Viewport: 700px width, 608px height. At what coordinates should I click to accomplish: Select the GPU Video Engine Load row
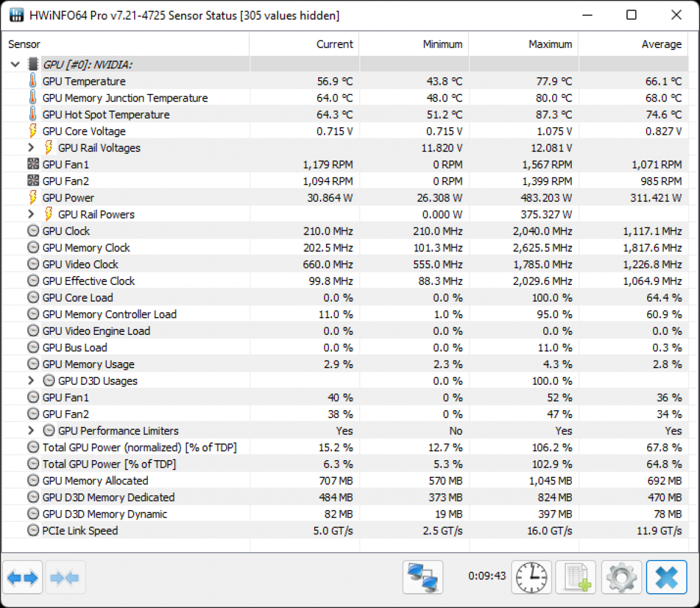pyautogui.click(x=345, y=331)
